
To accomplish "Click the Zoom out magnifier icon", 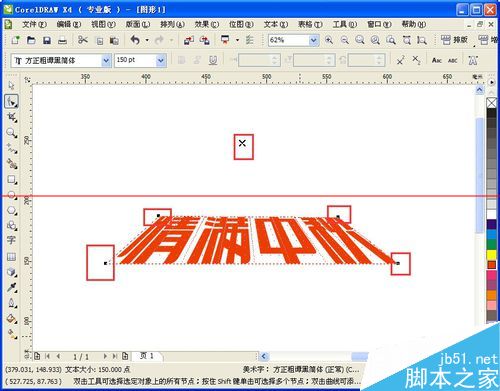I will [344, 40].
